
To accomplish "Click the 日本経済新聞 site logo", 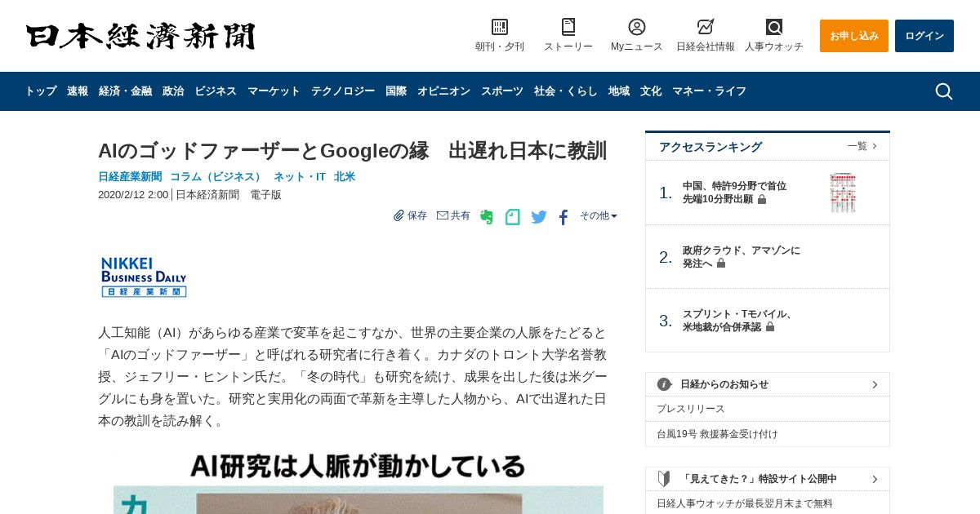I will point(140,36).
